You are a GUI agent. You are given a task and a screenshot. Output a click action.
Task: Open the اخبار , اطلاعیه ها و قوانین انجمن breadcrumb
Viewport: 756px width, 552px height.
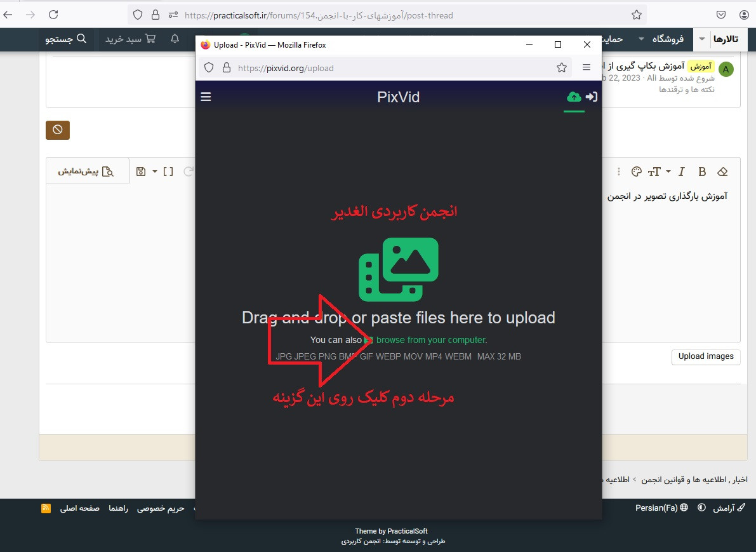(x=694, y=480)
